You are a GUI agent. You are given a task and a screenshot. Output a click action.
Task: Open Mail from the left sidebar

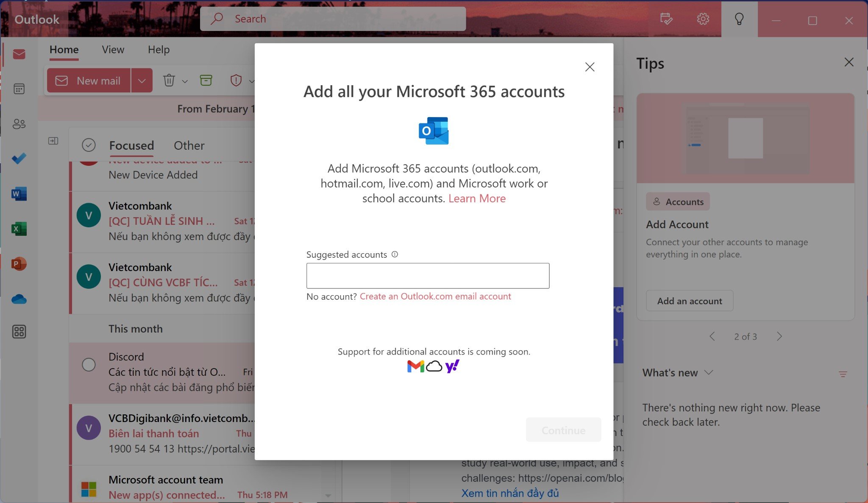(x=19, y=54)
